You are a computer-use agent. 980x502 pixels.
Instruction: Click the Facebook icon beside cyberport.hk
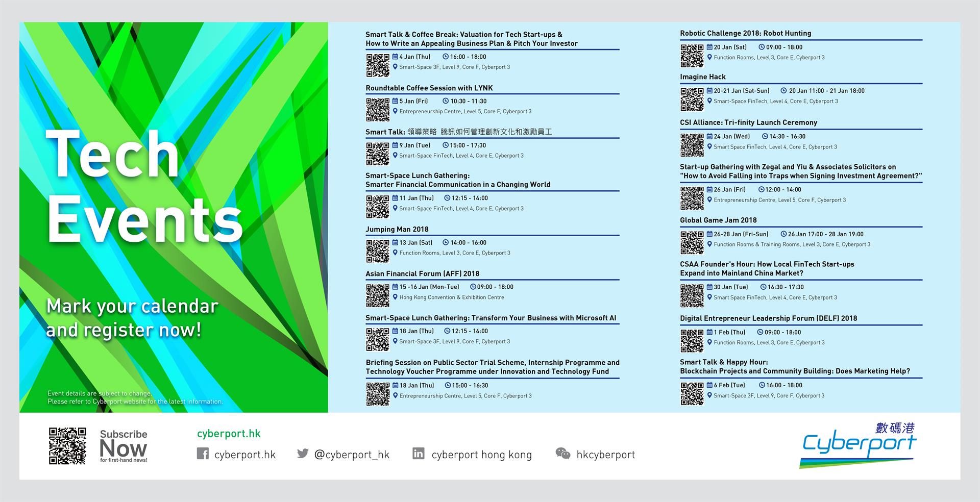[203, 454]
